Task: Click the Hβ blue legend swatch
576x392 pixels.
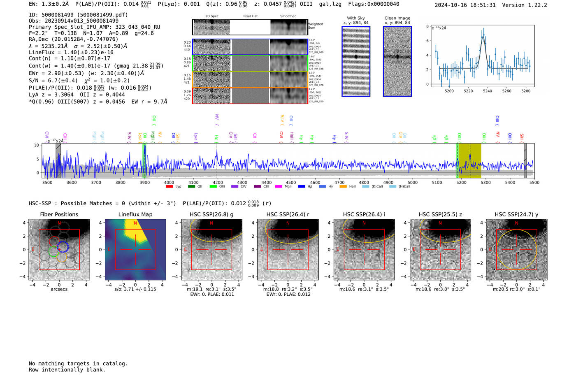Action: 302,187
